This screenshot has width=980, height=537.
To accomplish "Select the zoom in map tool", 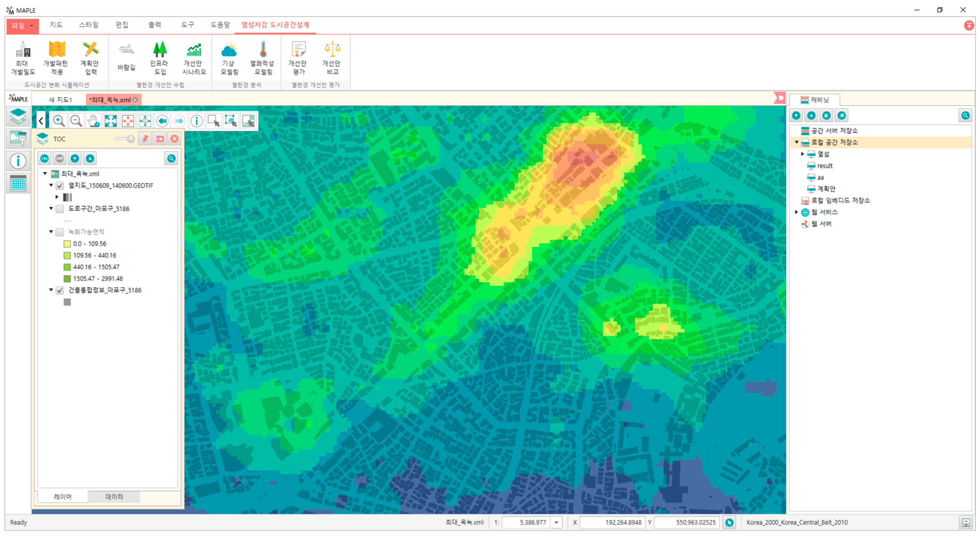I will point(58,121).
